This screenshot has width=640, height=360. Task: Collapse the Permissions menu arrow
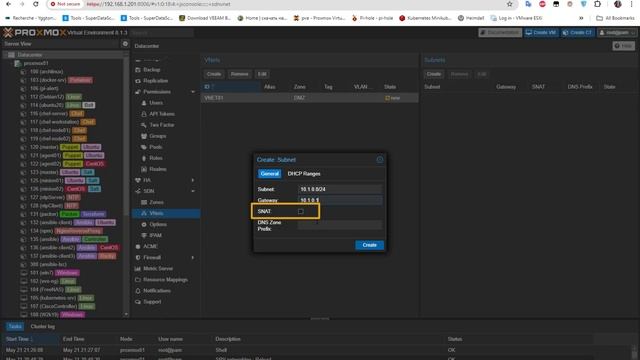pos(193,92)
